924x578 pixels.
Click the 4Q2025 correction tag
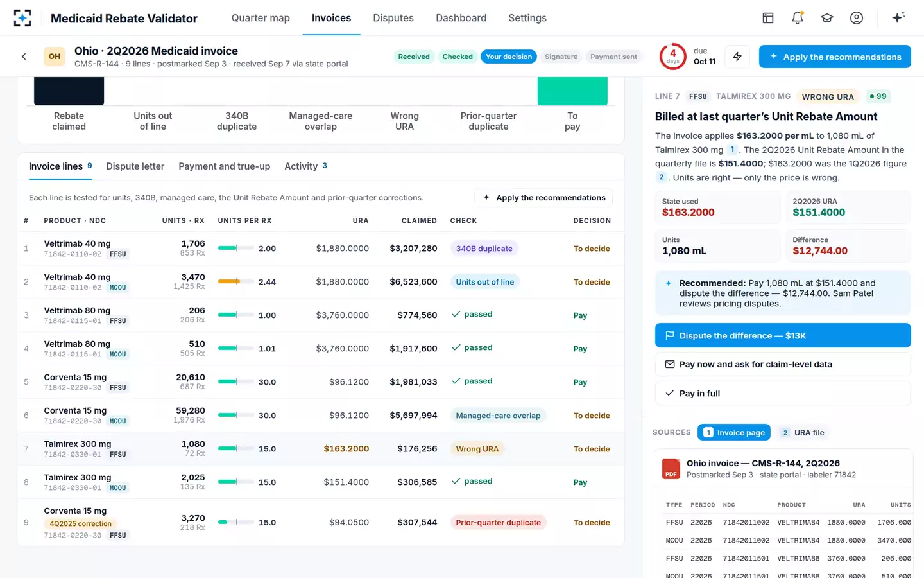tap(81, 524)
